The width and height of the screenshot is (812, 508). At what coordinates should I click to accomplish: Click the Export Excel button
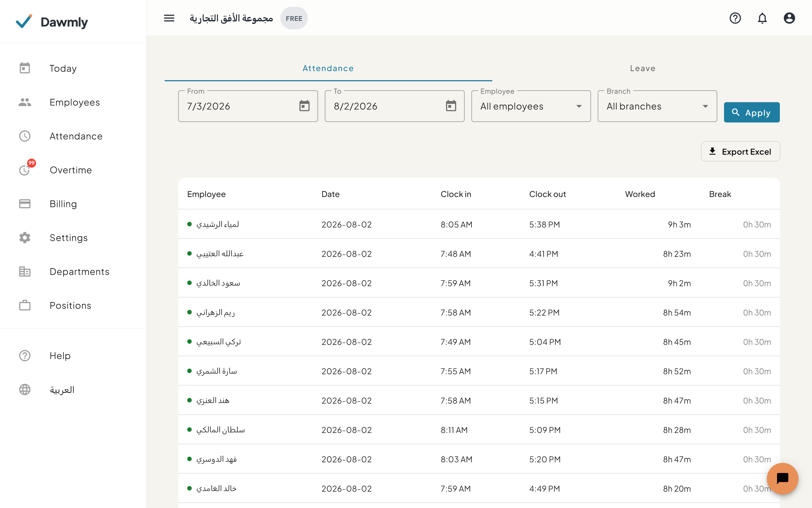click(740, 152)
